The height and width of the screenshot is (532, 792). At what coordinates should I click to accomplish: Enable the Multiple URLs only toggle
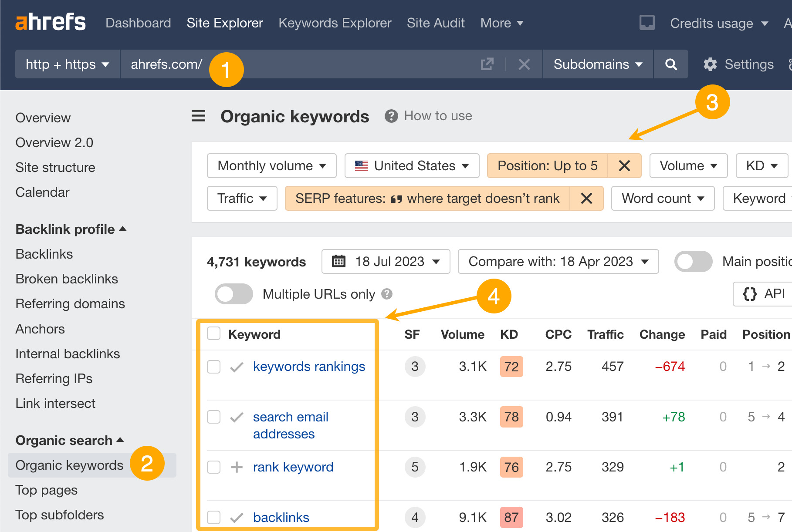234,294
